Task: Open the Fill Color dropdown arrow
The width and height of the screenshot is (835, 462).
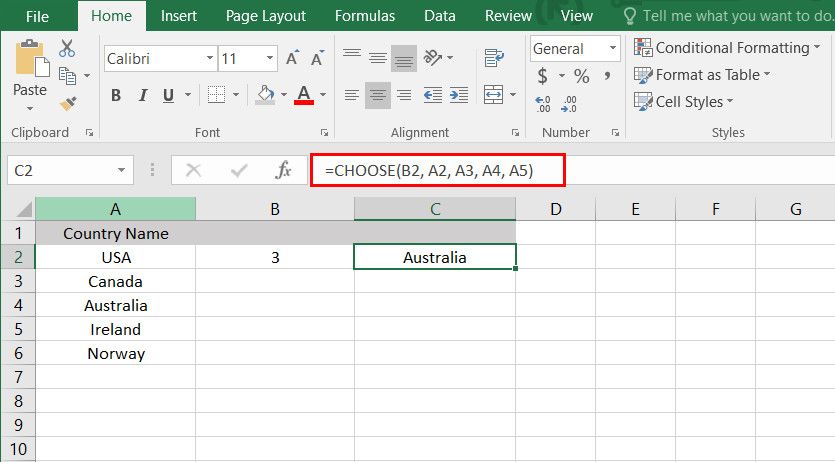Action: 283,95
